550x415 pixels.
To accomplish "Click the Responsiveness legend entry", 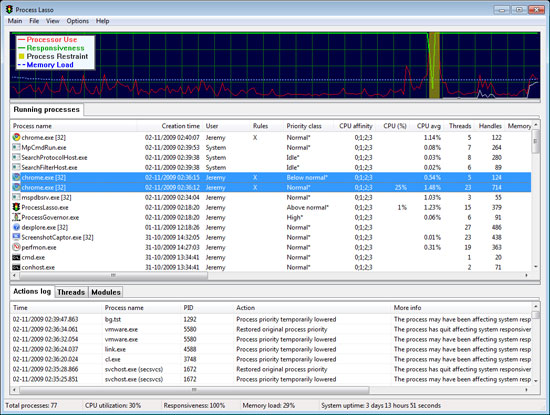I will [x=51, y=48].
